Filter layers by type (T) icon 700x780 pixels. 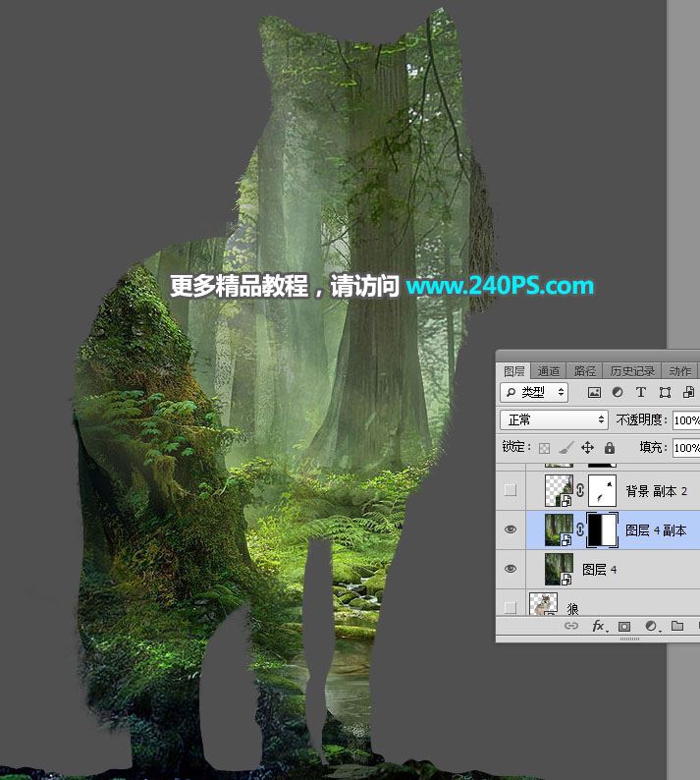point(641,392)
